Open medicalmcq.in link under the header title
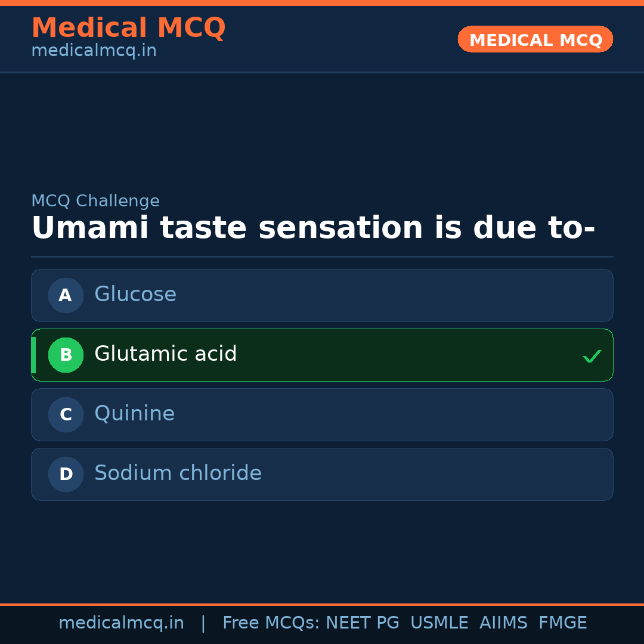The width and height of the screenshot is (644, 644). [94, 51]
